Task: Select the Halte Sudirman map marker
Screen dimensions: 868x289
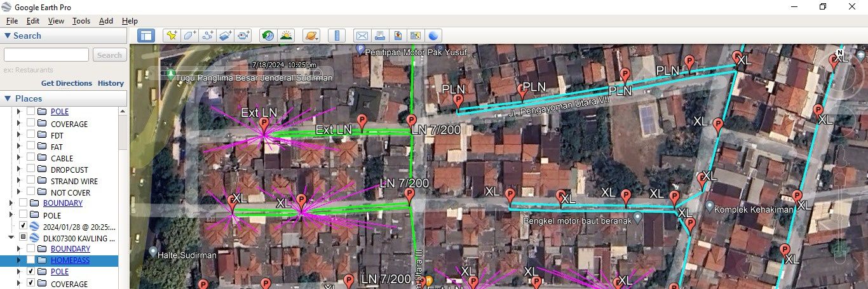Action: tap(153, 252)
